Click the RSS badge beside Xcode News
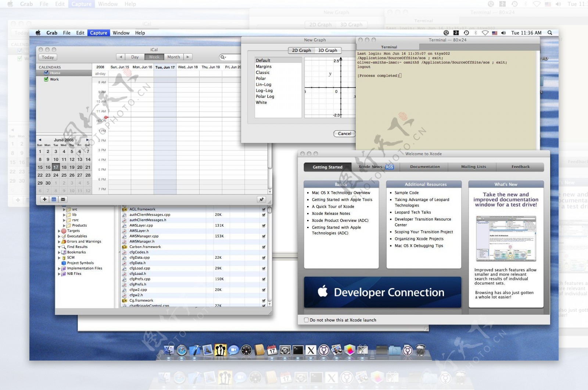 pos(390,167)
